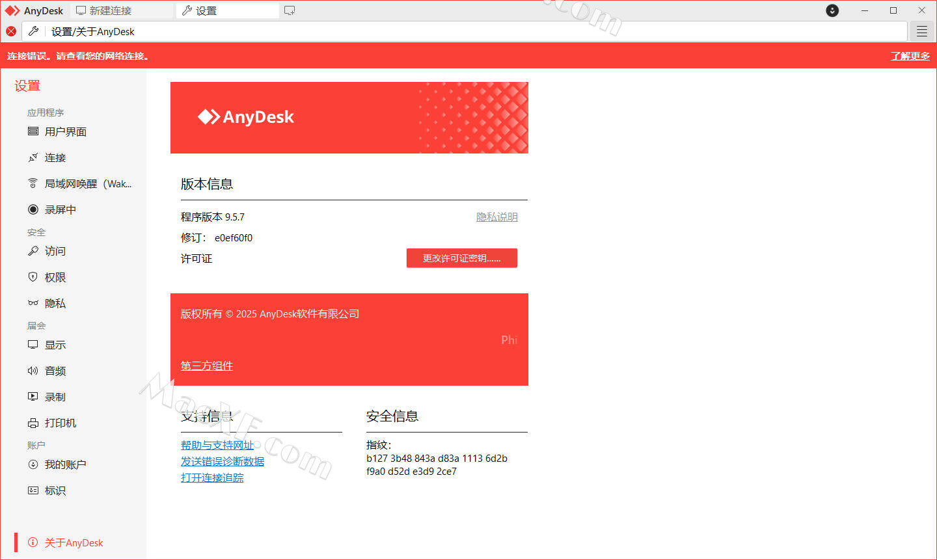The width and height of the screenshot is (937, 560).
Task: Click the fingerprint line starting with f9a0
Action: (411, 472)
